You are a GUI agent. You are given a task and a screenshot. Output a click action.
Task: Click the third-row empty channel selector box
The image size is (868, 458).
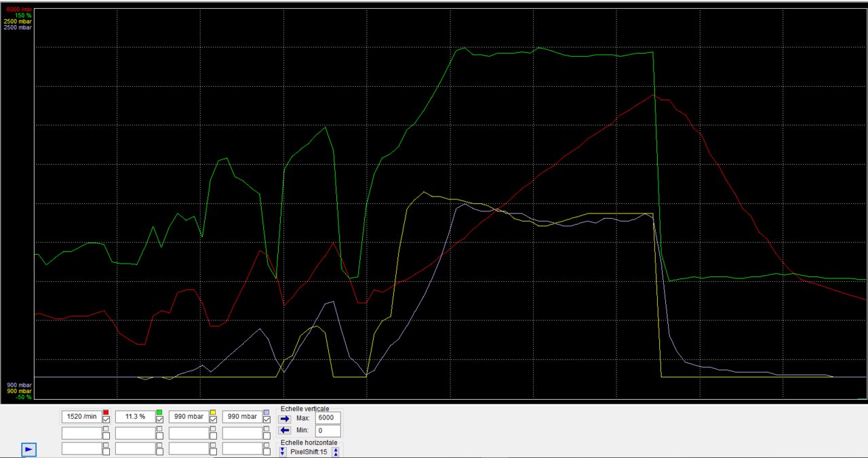[81, 448]
